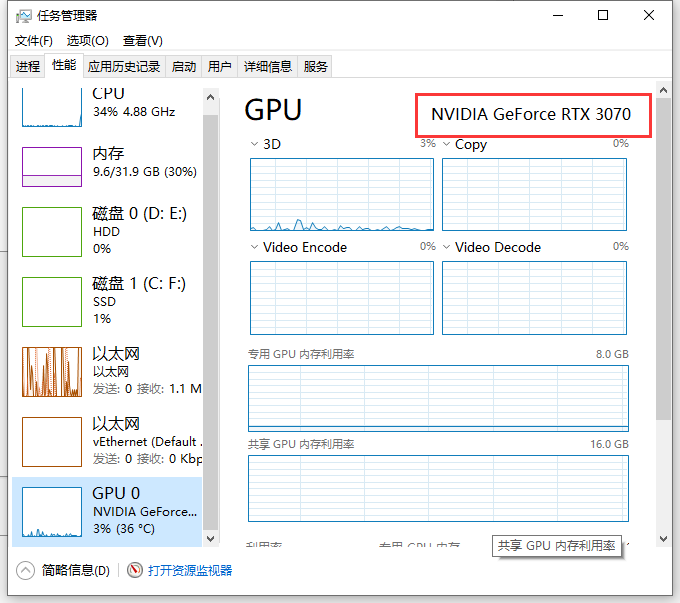Image resolution: width=680 pixels, height=603 pixels.
Task: Click the resource monitor icon
Action: click(x=134, y=570)
